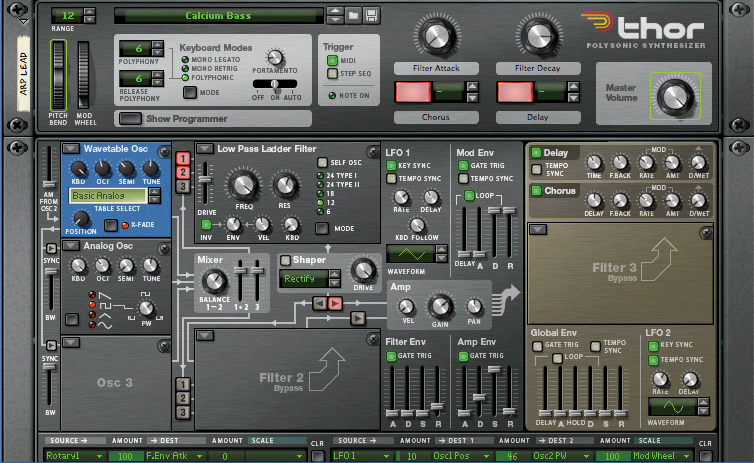Open Mod Wheel scale dropdown
754x463 pixels.
[686, 456]
